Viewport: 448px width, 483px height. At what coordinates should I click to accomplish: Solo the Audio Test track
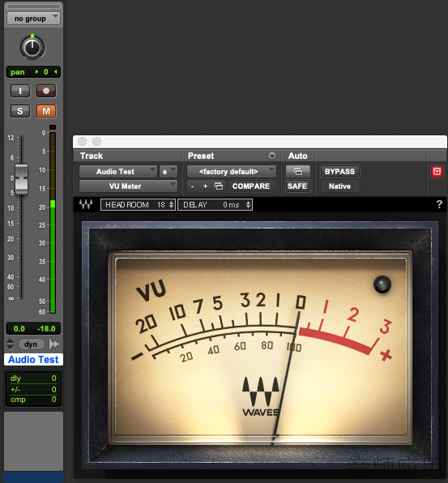20,111
